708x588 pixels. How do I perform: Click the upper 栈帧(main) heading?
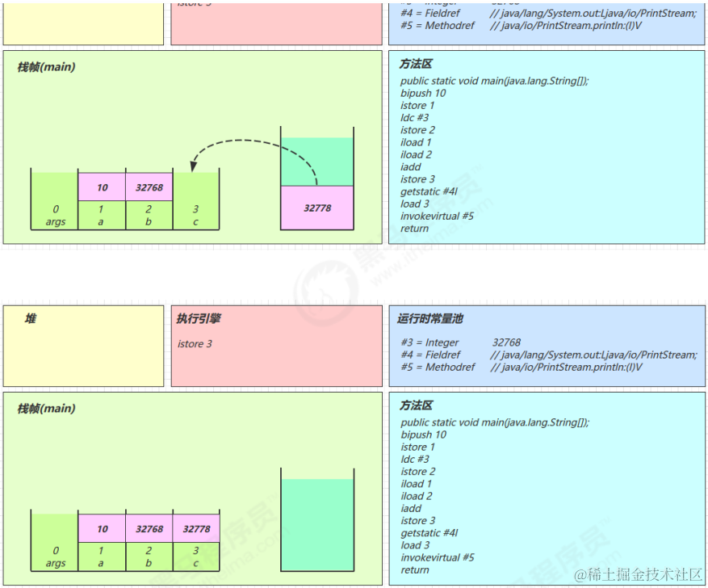[46, 67]
